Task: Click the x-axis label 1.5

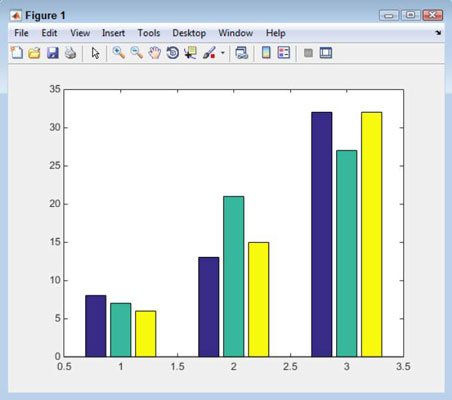Action: pyautogui.click(x=177, y=367)
